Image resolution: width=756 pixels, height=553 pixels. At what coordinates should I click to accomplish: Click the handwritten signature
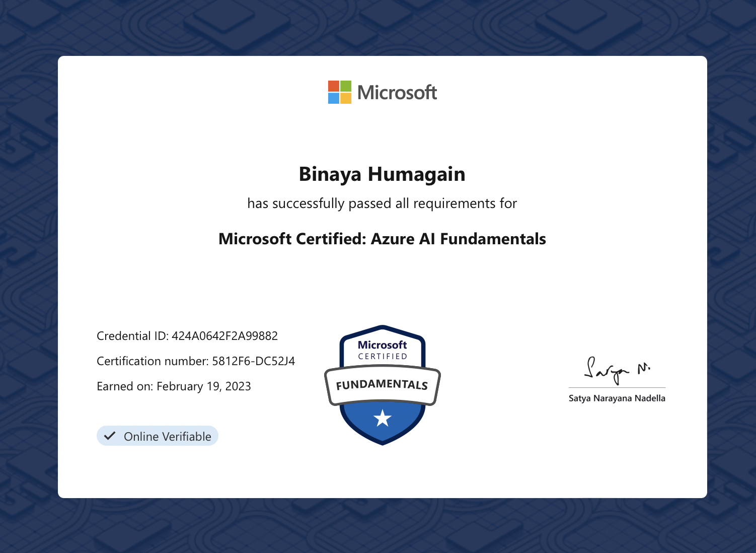click(x=616, y=370)
